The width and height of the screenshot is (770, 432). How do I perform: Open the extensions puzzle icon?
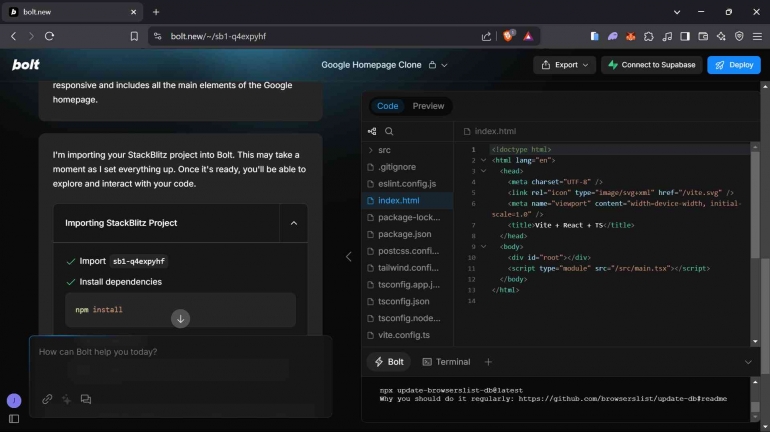click(x=649, y=36)
